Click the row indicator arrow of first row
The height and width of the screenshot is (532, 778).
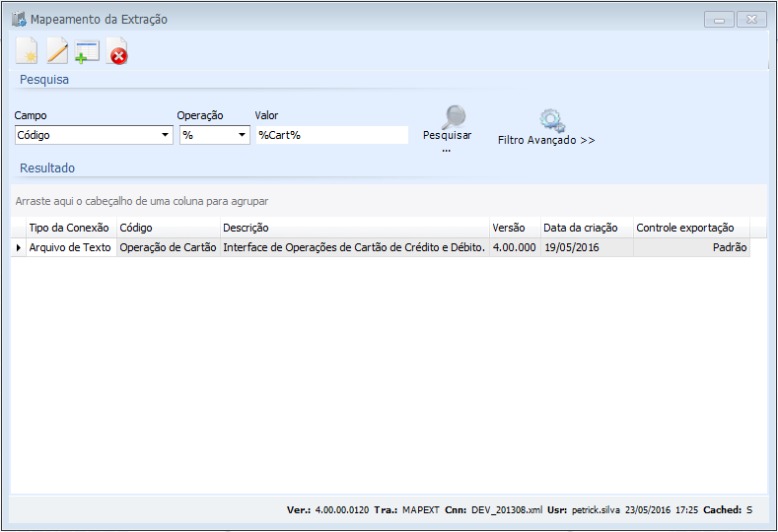(18, 248)
